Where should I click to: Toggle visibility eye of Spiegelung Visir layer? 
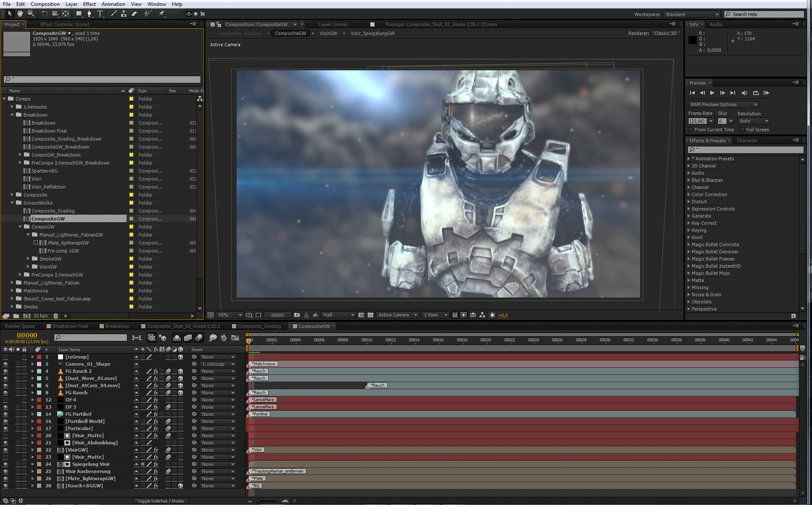coord(5,464)
